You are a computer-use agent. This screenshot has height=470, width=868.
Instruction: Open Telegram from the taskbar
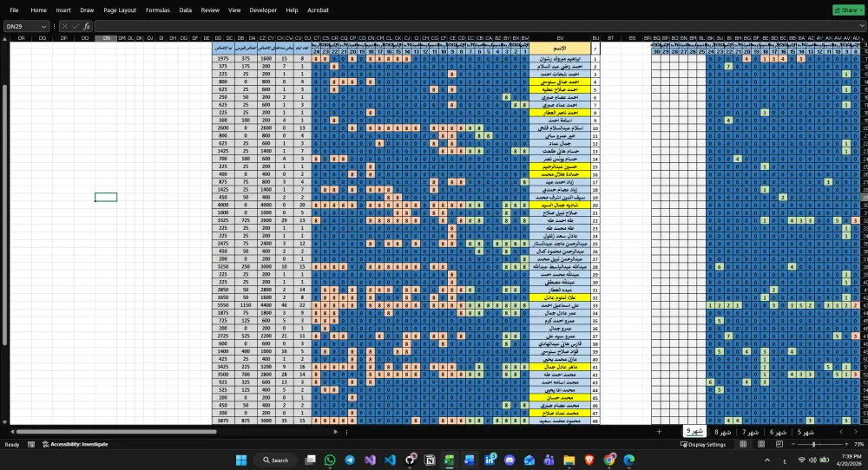[350, 460]
